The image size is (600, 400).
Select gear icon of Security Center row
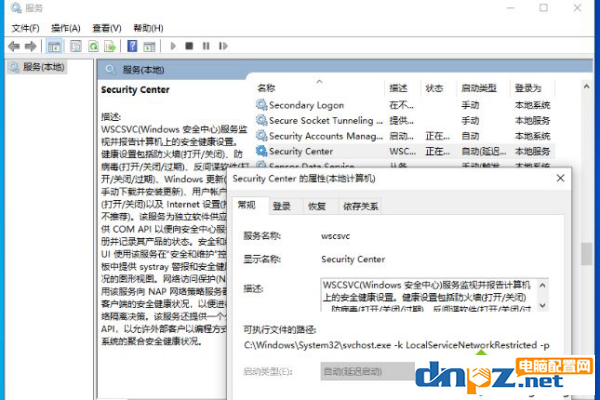(x=261, y=151)
